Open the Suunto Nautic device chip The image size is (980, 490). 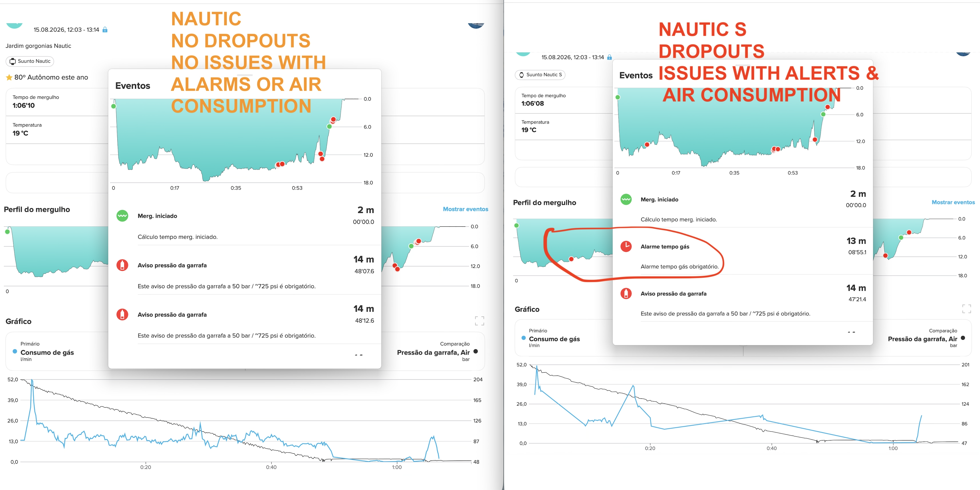coord(30,61)
